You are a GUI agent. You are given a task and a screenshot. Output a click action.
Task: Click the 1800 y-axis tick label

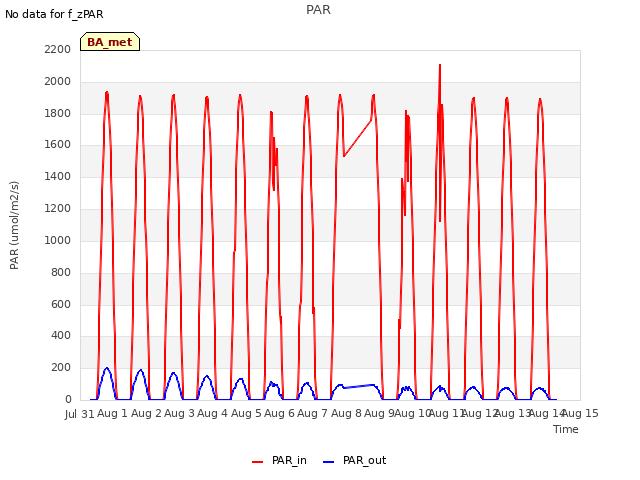pyautogui.click(x=58, y=113)
